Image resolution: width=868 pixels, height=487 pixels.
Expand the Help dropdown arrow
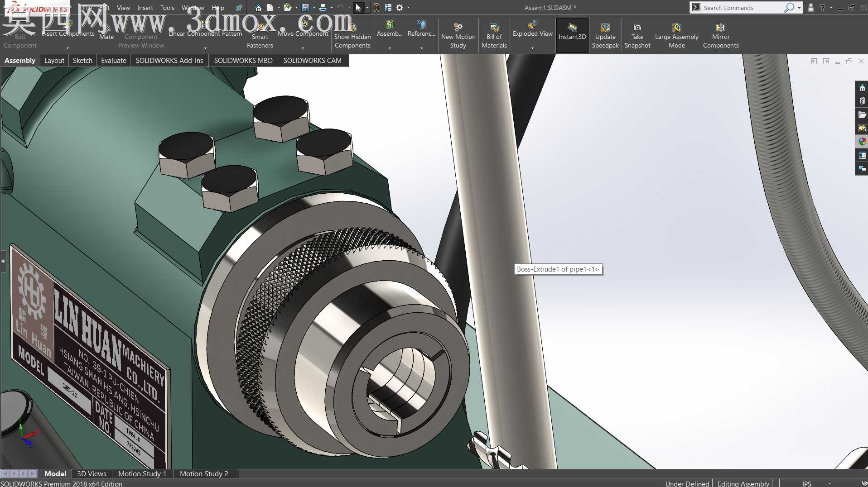click(831, 8)
